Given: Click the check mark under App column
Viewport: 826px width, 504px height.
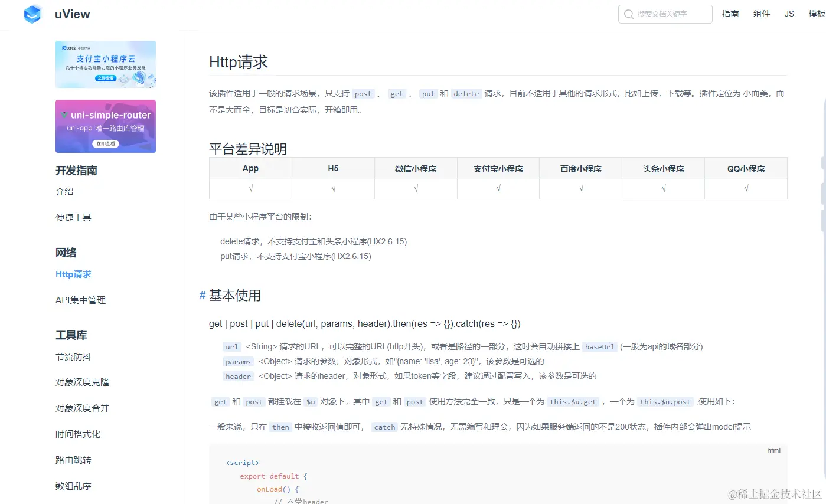Looking at the screenshot, I should point(250,189).
